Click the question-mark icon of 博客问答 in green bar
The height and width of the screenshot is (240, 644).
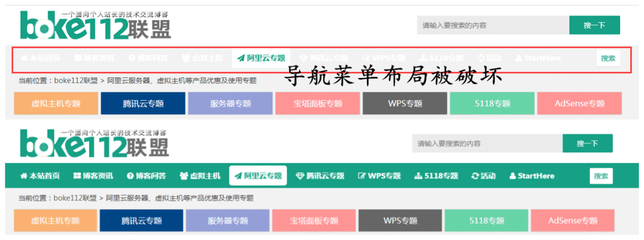pos(131,176)
